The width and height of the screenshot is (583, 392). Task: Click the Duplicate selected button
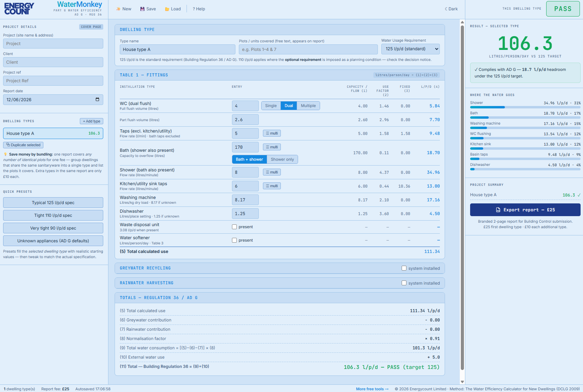23,145
